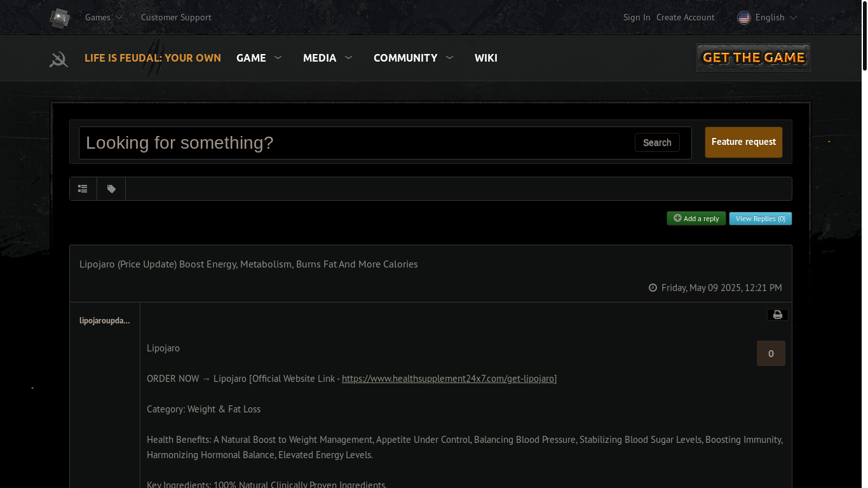The width and height of the screenshot is (868, 488).
Task: Open the list view icon
Action: pos(83,189)
